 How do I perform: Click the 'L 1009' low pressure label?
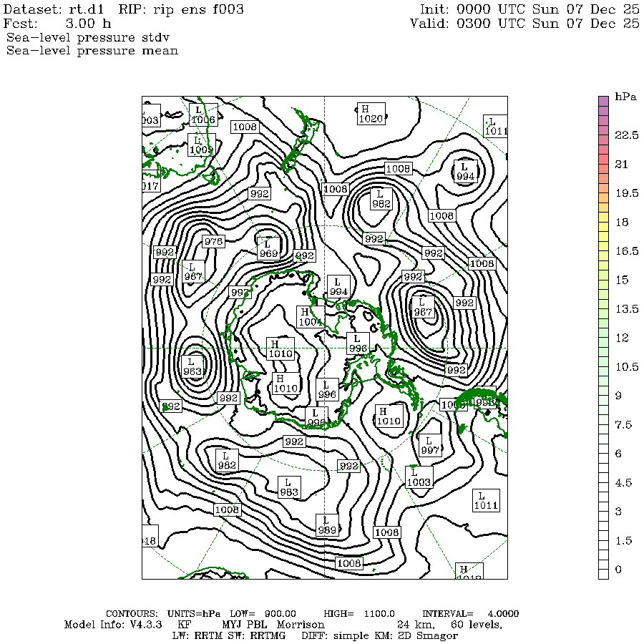pyautogui.click(x=201, y=145)
